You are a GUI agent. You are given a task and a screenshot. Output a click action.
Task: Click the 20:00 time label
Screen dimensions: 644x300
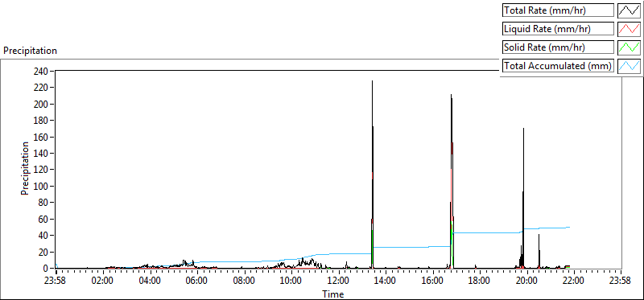(527, 282)
